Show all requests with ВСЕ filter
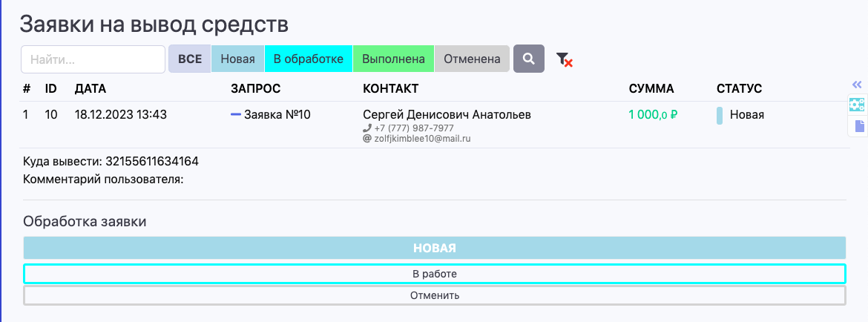This screenshot has width=868, height=322. tap(190, 59)
